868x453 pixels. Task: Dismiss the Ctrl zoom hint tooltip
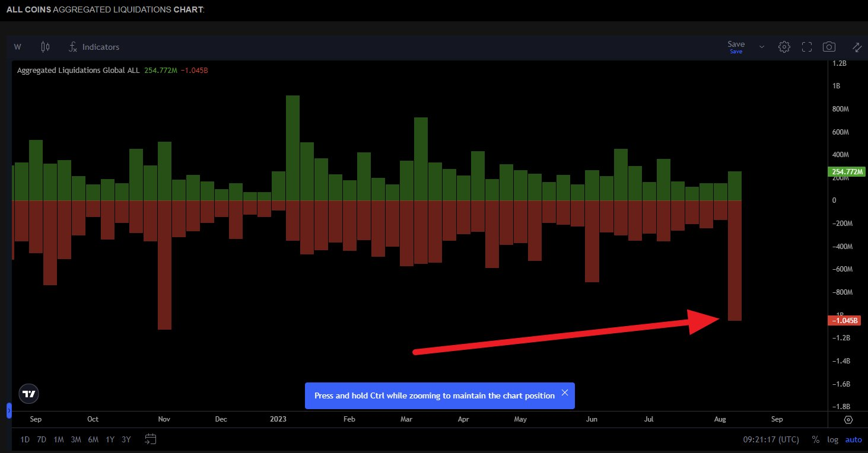point(564,393)
